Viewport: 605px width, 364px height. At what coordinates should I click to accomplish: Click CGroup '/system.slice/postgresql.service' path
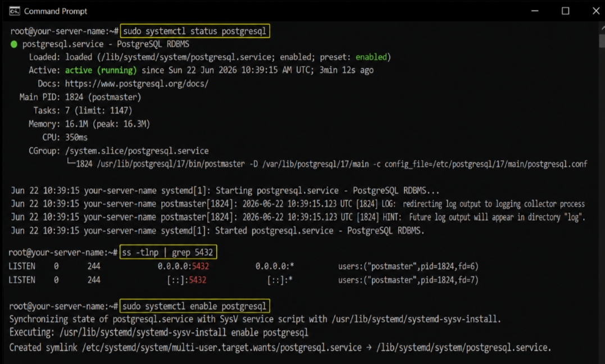(x=137, y=151)
